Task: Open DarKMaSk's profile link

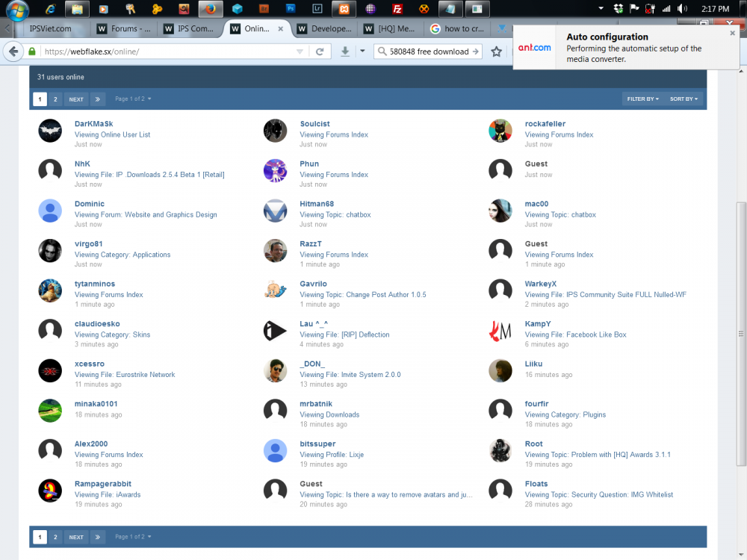Action: click(93, 123)
